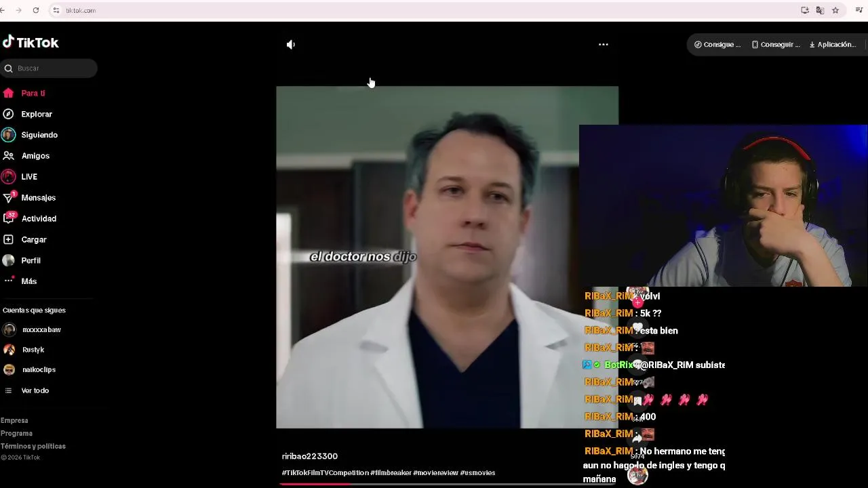The height and width of the screenshot is (488, 868).
Task: Mute the video with the speaker icon
Action: pos(290,45)
